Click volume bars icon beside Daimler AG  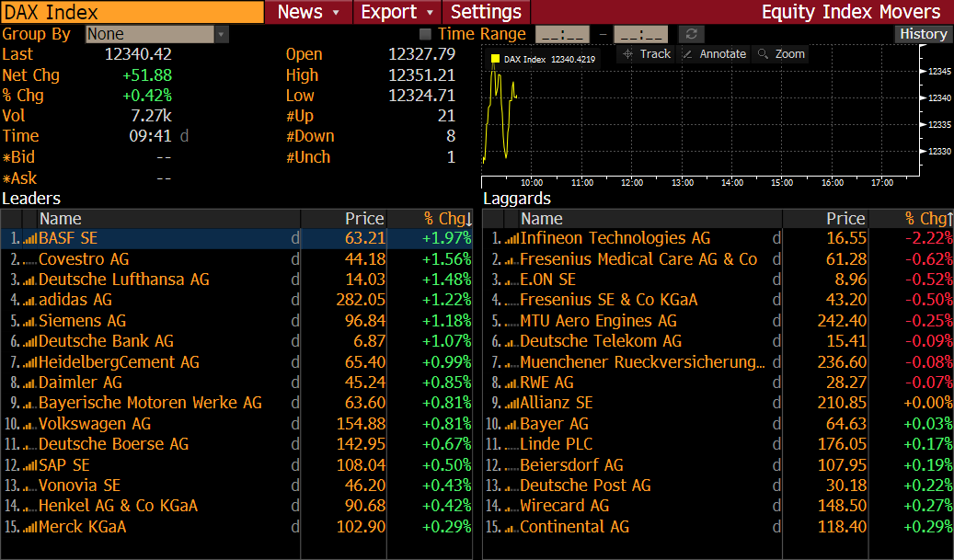[x=29, y=383]
